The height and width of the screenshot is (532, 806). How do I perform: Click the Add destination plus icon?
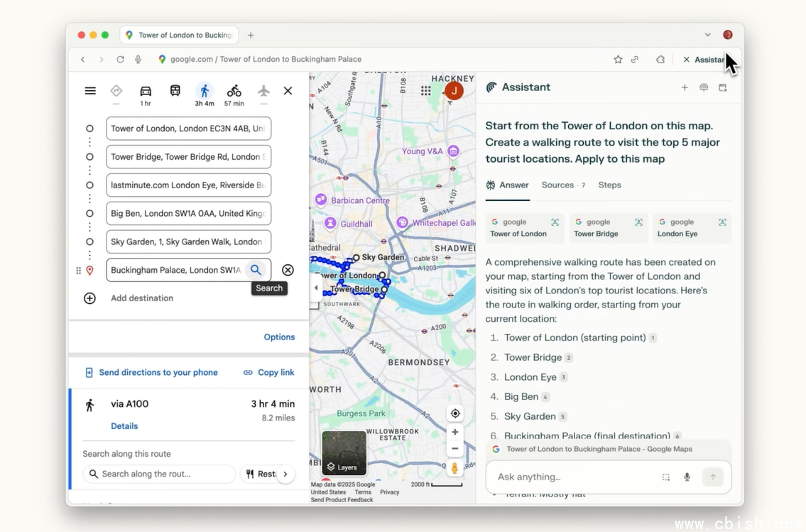(x=89, y=298)
